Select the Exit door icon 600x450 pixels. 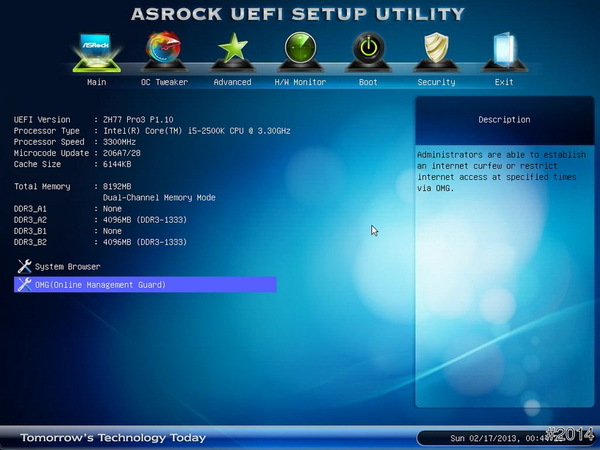pos(504,52)
